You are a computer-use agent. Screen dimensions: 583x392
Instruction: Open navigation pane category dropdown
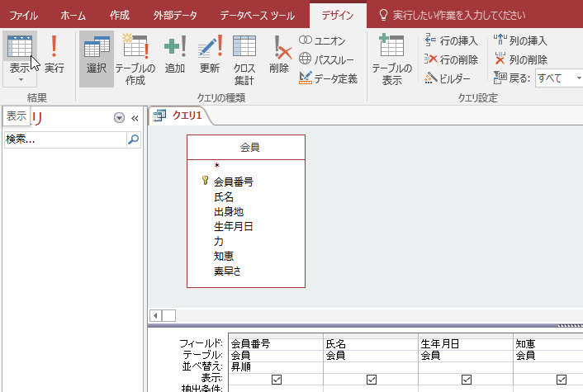[119, 118]
